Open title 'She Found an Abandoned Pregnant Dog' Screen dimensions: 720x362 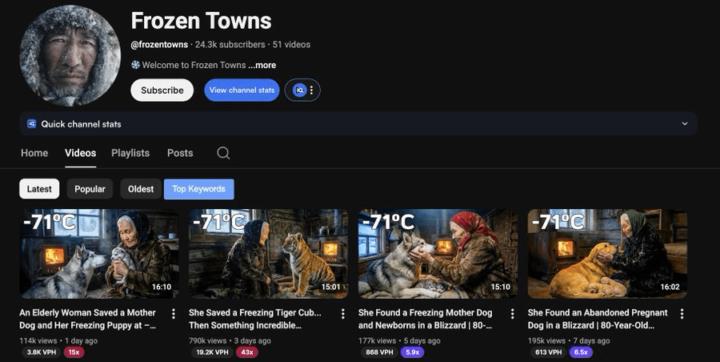coord(597,319)
